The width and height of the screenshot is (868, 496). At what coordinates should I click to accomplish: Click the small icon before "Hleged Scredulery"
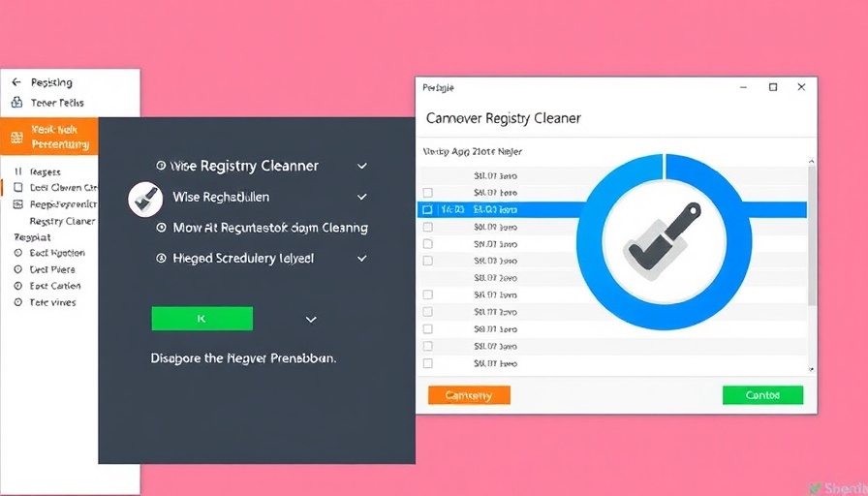(161, 258)
